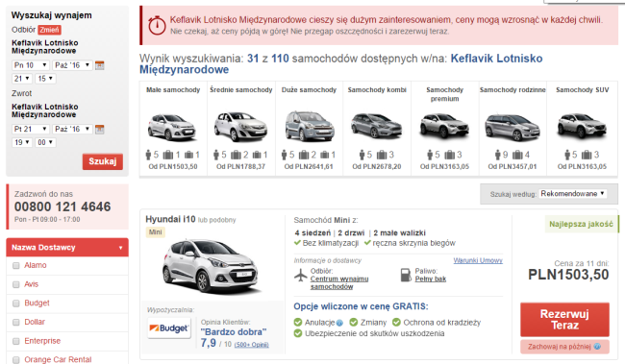Viewport: 625px width, 364px height.
Task: Open the pickup date calendar icon
Action: click(x=100, y=65)
